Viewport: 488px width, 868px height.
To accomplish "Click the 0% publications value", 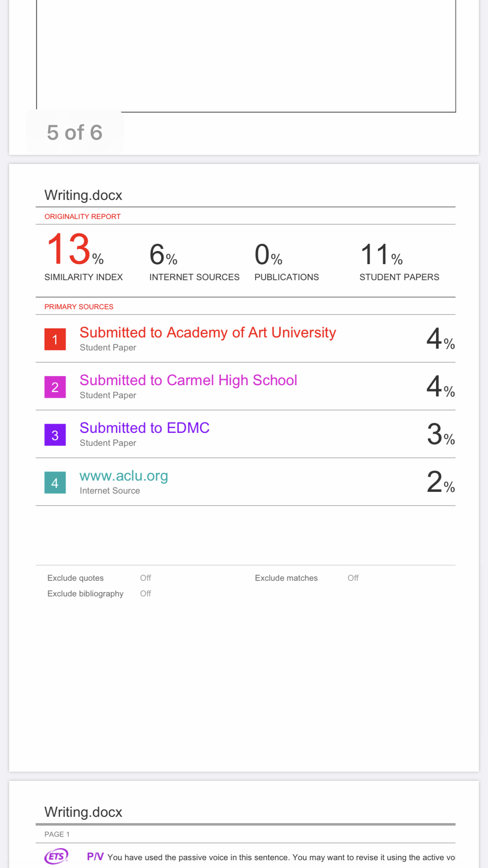I will point(269,254).
